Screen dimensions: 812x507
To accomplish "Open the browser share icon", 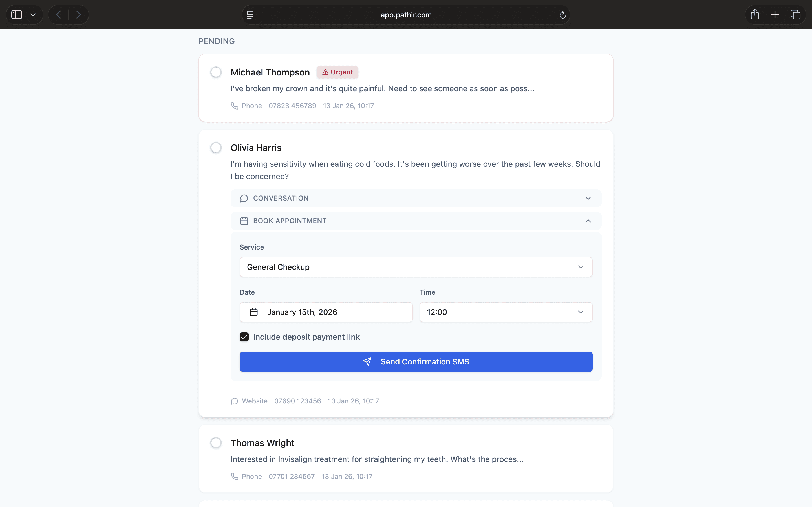I will tap(754, 15).
